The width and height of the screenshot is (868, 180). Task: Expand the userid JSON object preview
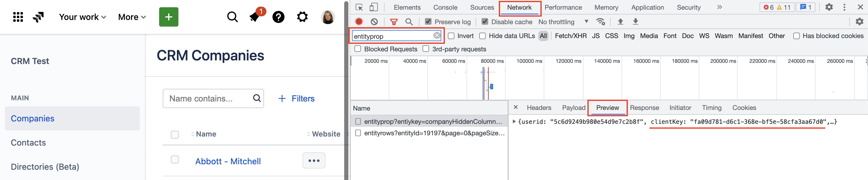tap(514, 122)
